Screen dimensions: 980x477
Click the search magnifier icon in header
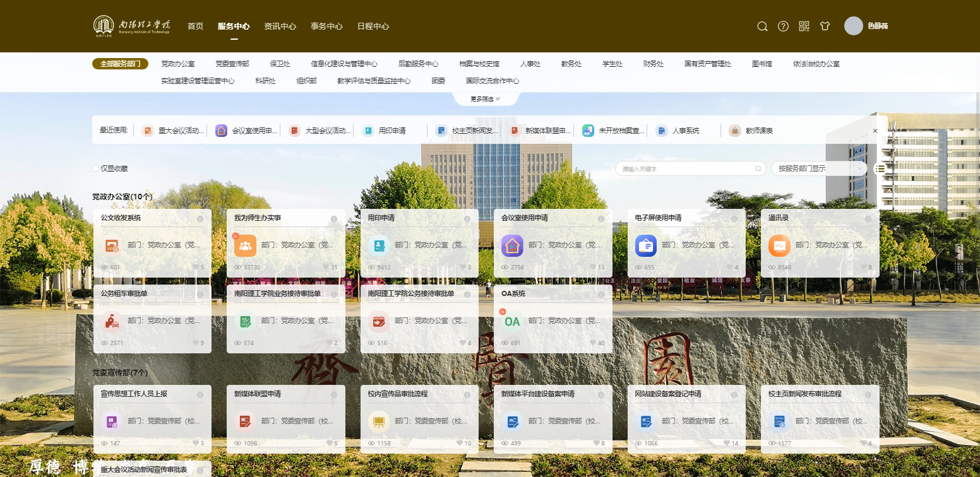point(762,26)
